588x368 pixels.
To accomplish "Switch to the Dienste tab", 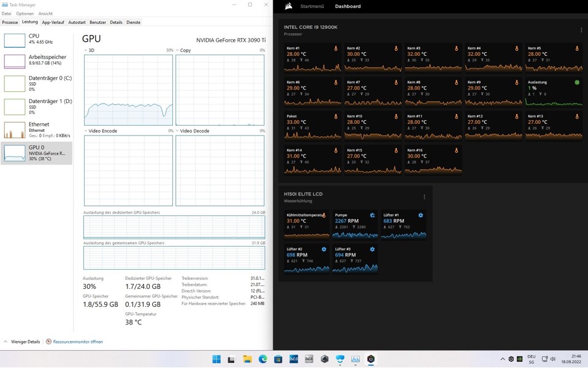I will [133, 23].
